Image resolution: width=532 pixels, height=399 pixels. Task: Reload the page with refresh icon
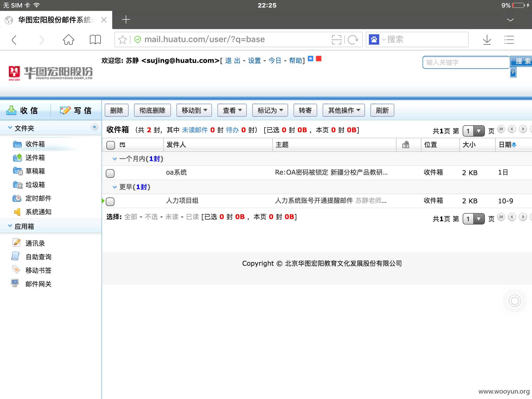(353, 40)
